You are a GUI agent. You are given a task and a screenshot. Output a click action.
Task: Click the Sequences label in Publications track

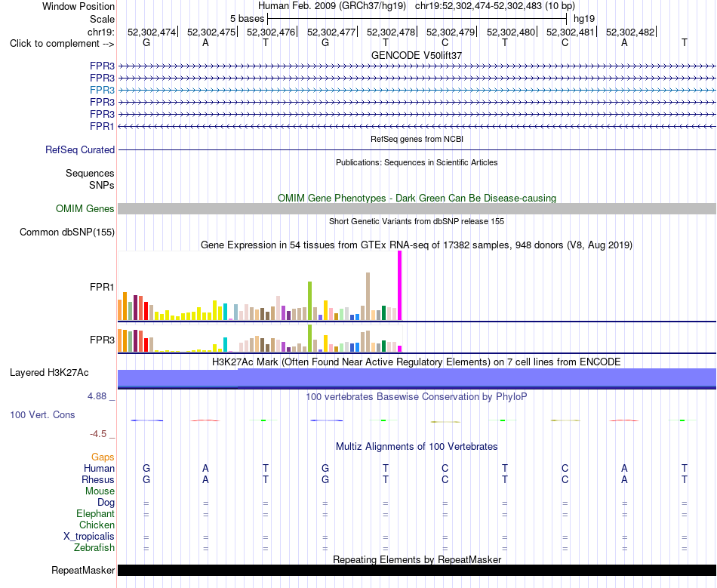pos(90,174)
